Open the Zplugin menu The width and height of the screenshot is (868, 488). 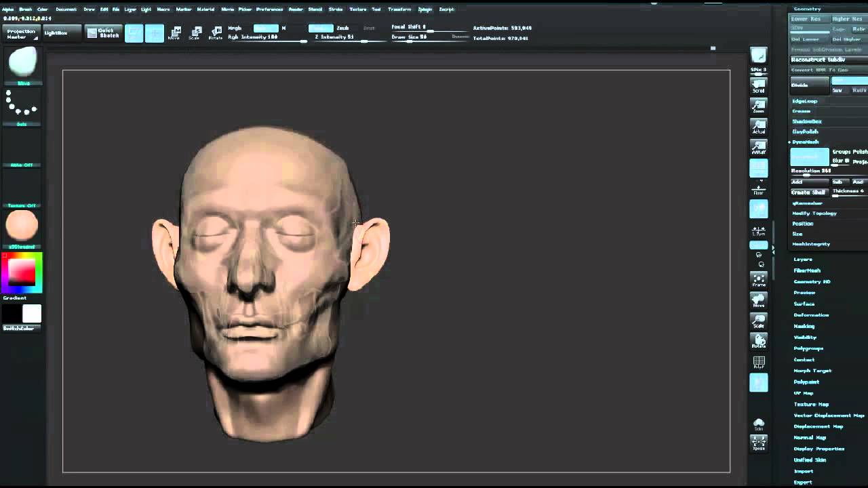(425, 9)
